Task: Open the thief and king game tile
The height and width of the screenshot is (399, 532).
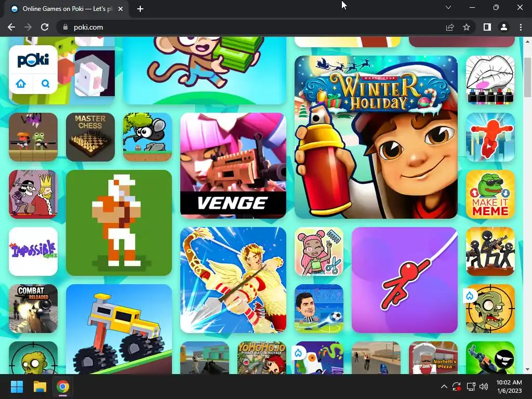Action: (x=33, y=194)
